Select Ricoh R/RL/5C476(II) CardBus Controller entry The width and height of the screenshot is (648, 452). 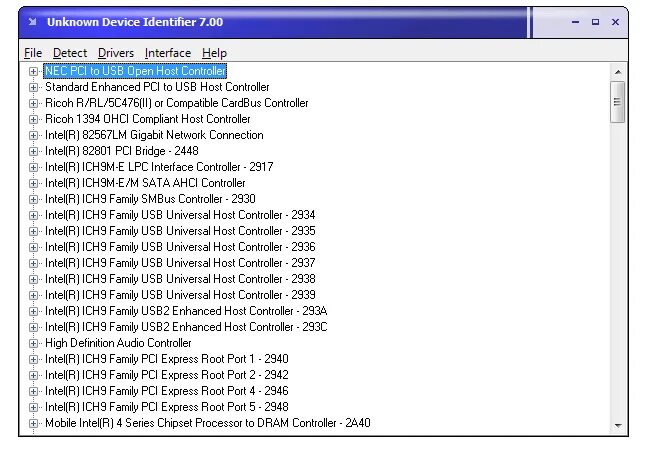[x=176, y=103]
